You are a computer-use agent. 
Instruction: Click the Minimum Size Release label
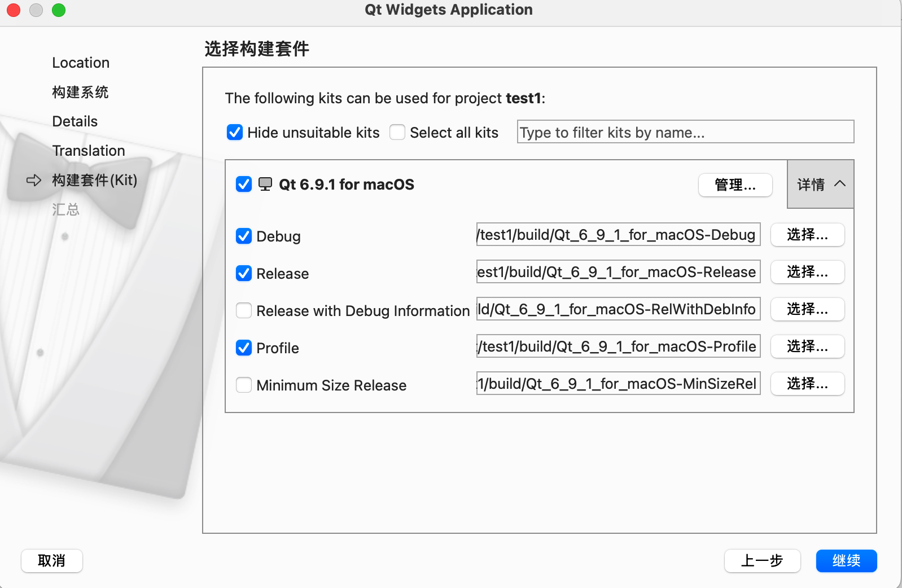[331, 385]
